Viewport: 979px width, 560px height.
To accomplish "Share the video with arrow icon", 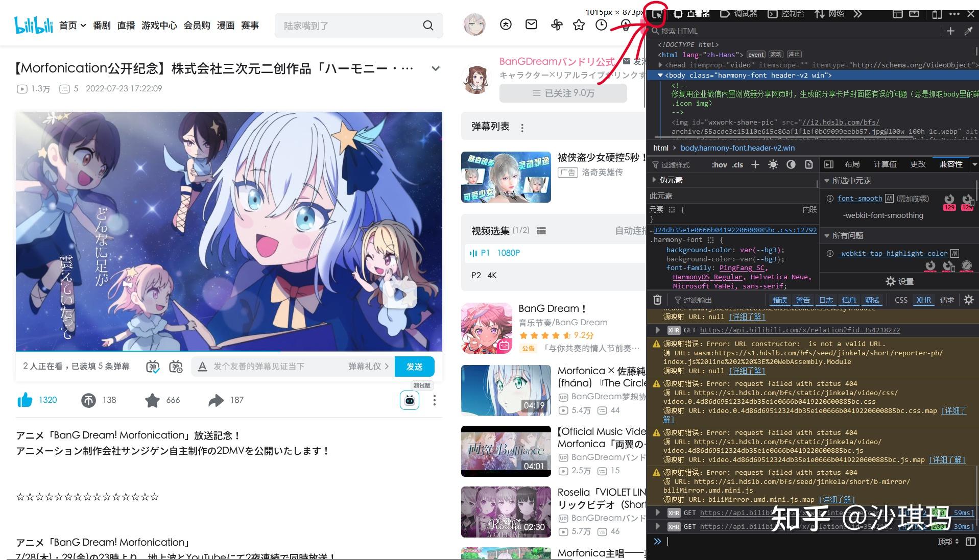I will click(x=216, y=400).
